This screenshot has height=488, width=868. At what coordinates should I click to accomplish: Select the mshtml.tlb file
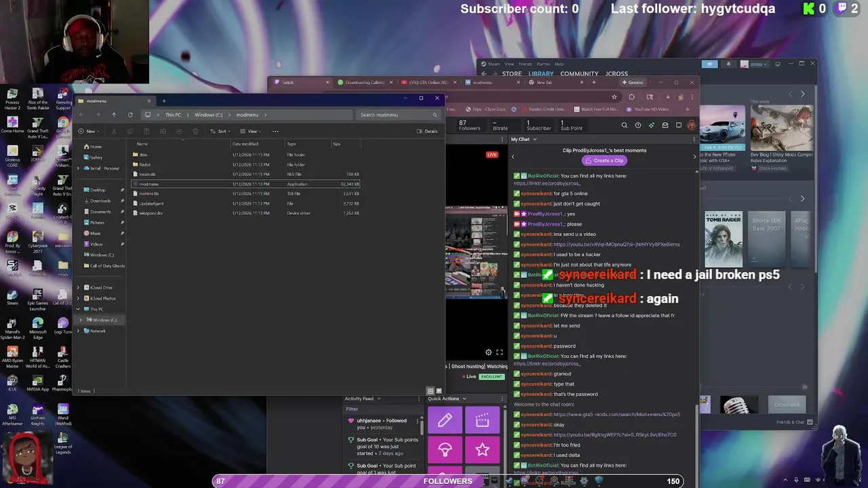pyautogui.click(x=245, y=194)
